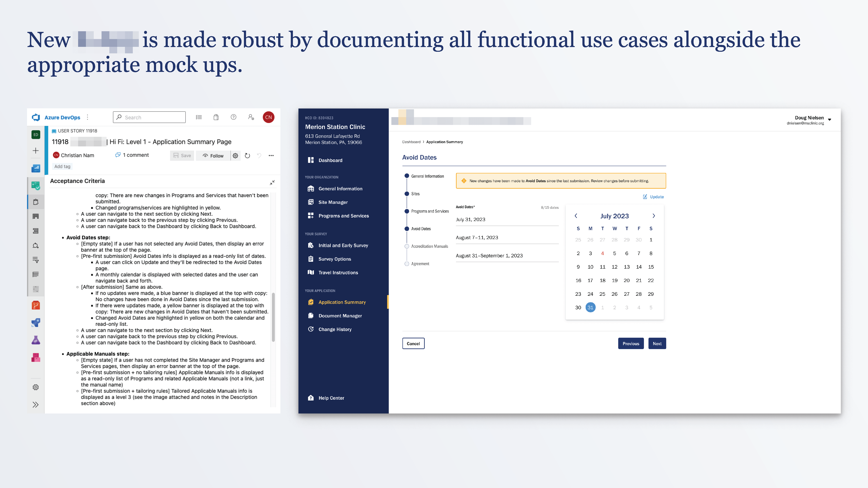Open follow settings gear beside Follow
Screen dimensions: 868x488
[235, 156]
